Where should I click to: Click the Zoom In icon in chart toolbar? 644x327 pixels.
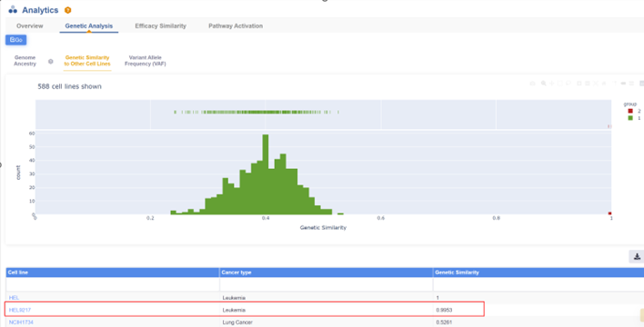(579, 84)
